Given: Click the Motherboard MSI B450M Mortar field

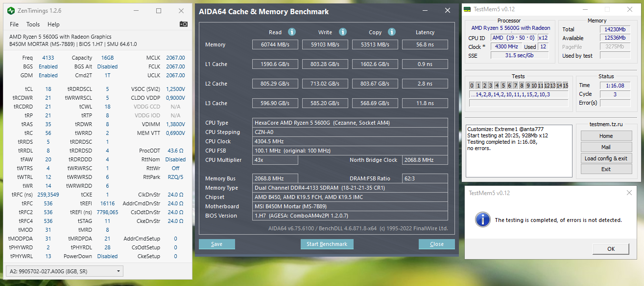Looking at the screenshot, I should click(350, 206).
